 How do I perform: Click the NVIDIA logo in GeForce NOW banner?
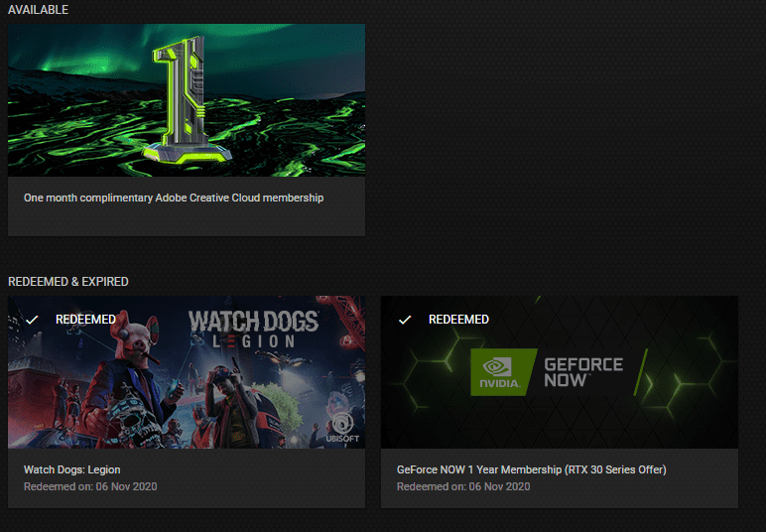pos(499,372)
